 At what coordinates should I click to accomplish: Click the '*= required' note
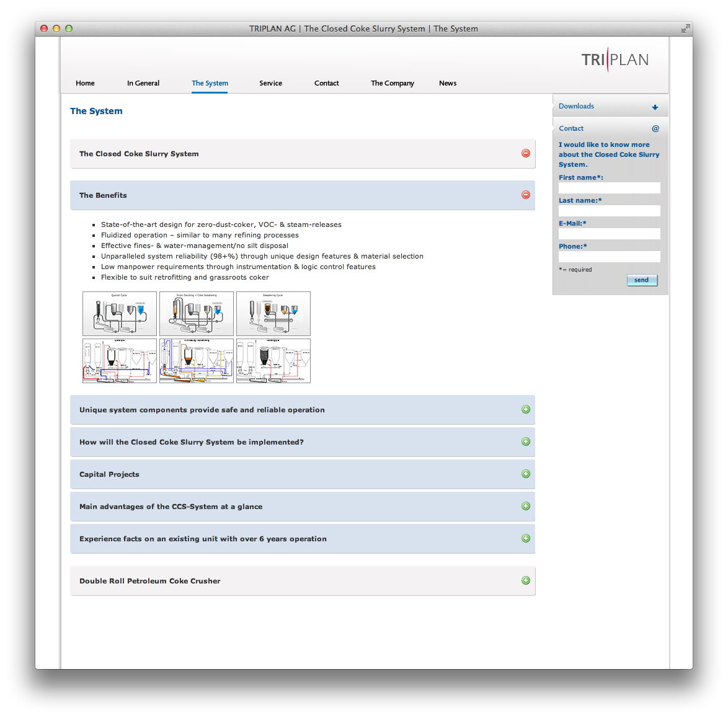click(x=575, y=270)
